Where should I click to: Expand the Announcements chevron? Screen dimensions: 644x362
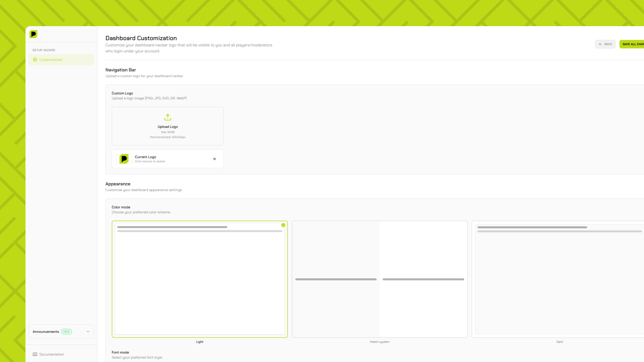click(88, 331)
